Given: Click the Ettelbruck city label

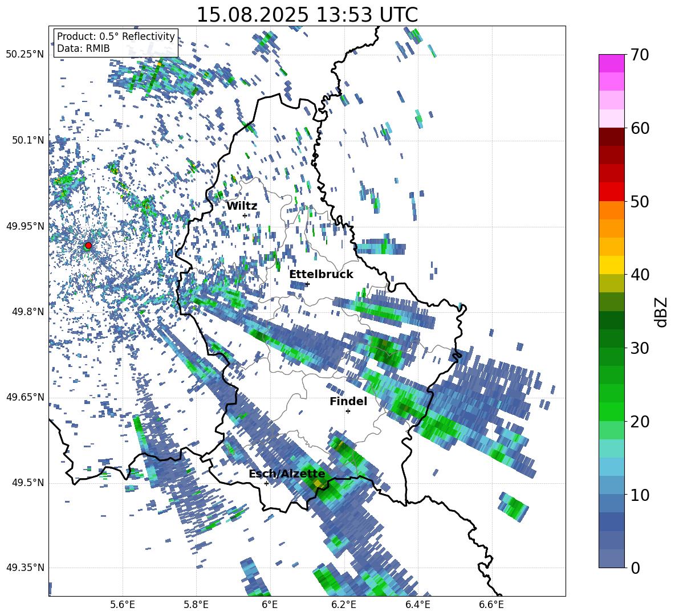Looking at the screenshot, I should point(321,275).
